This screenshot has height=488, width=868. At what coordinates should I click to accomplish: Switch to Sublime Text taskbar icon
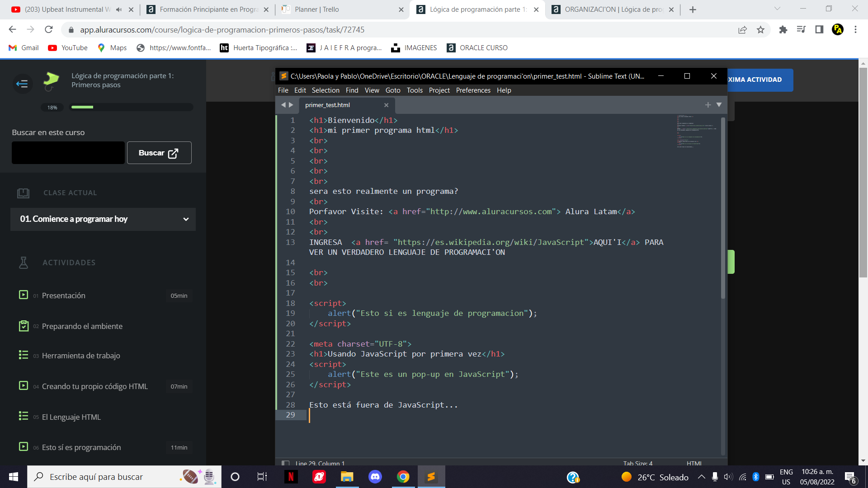pos(431,477)
